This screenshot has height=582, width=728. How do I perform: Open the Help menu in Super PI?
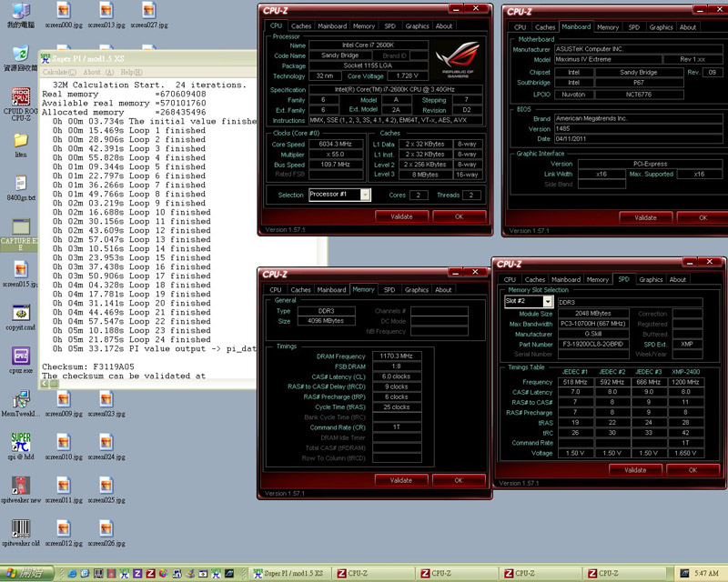(x=131, y=72)
